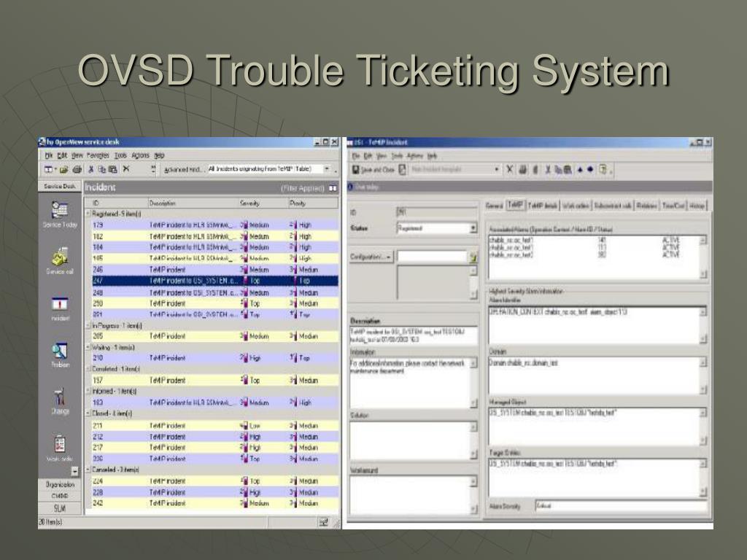Click the Copy icon in service desk toolbar
Image resolution: width=747 pixels, height=560 pixels.
click(101, 169)
